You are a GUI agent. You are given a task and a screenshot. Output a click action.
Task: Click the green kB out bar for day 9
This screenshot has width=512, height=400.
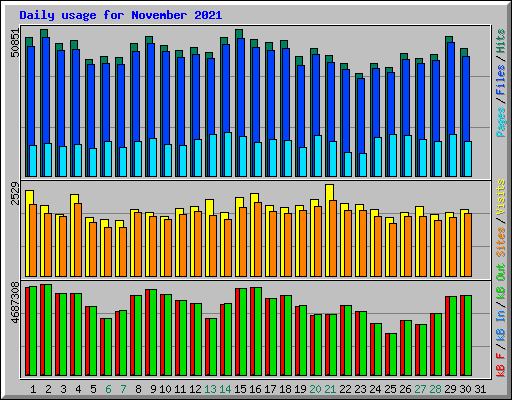[153, 333]
